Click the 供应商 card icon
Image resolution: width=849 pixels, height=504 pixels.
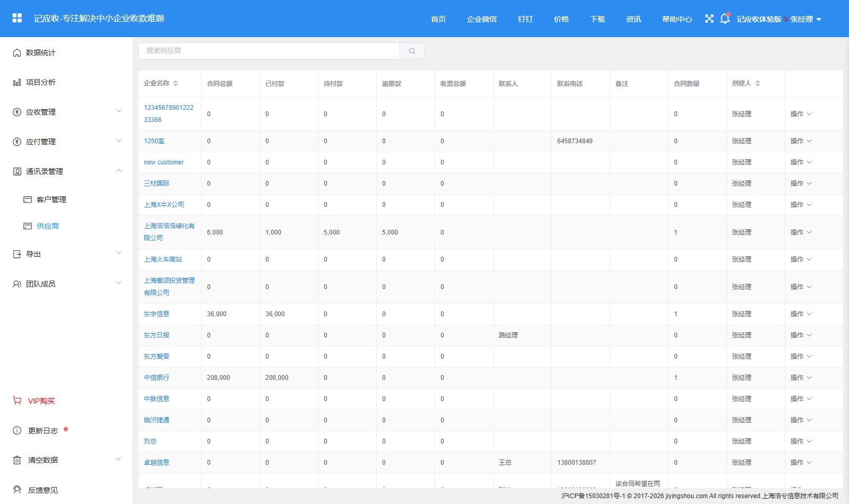28,226
